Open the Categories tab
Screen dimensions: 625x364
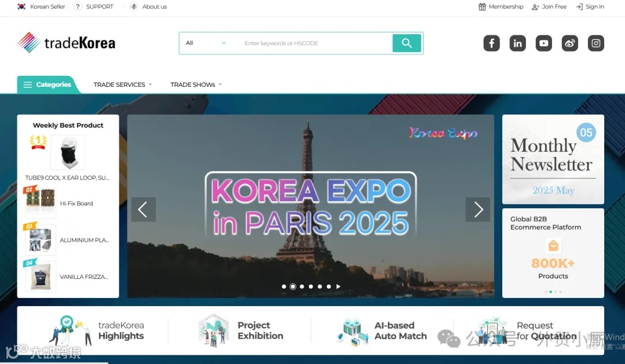tap(48, 84)
